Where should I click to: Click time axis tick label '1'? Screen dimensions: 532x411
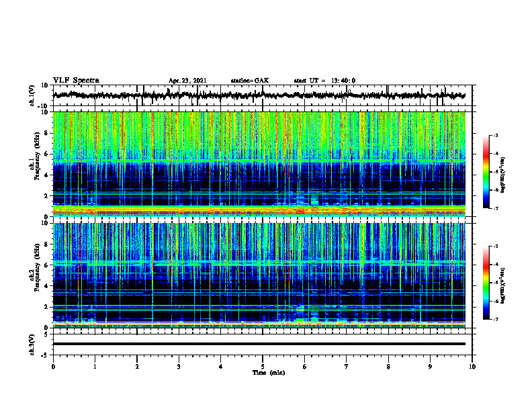tap(95, 367)
